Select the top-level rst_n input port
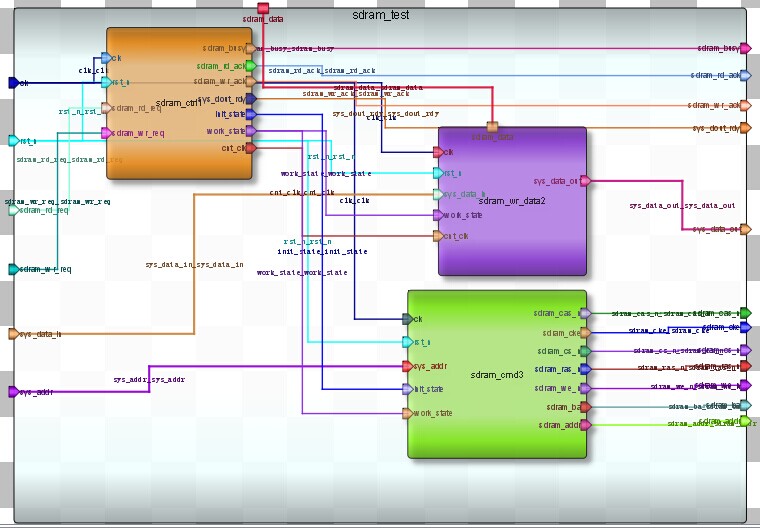Screen dimensions: 760x528 click(14, 141)
